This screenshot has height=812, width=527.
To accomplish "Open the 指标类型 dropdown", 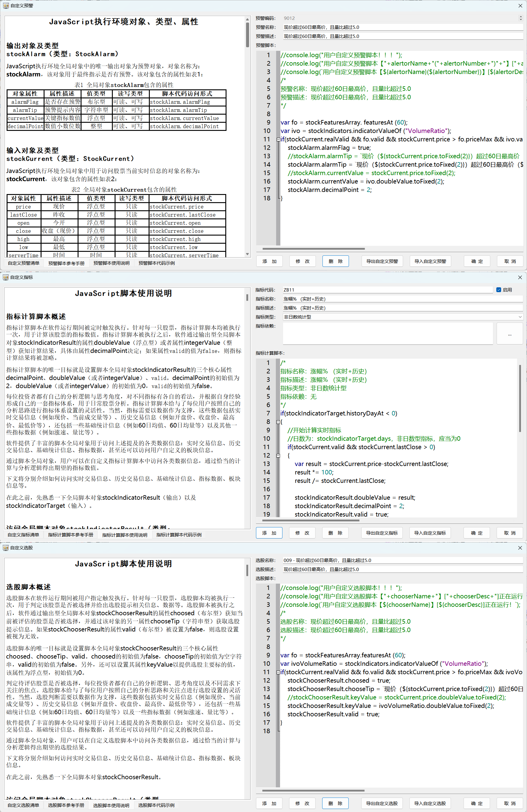I will 520,317.
